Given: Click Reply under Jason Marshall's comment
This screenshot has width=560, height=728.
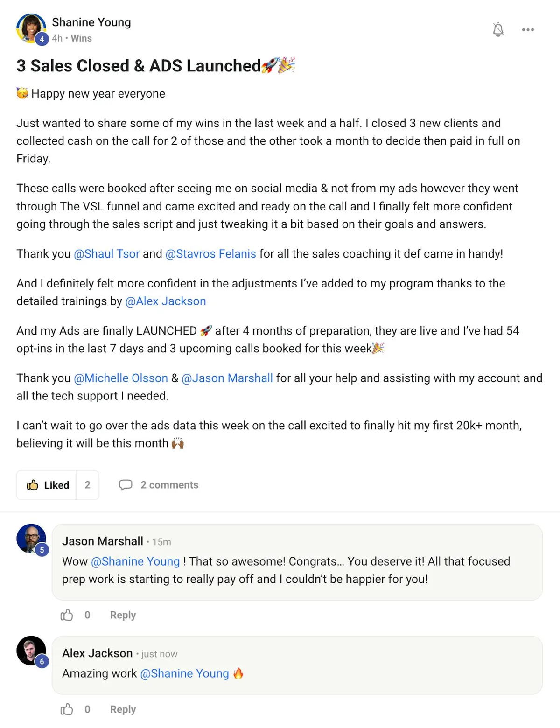Looking at the screenshot, I should tap(122, 615).
